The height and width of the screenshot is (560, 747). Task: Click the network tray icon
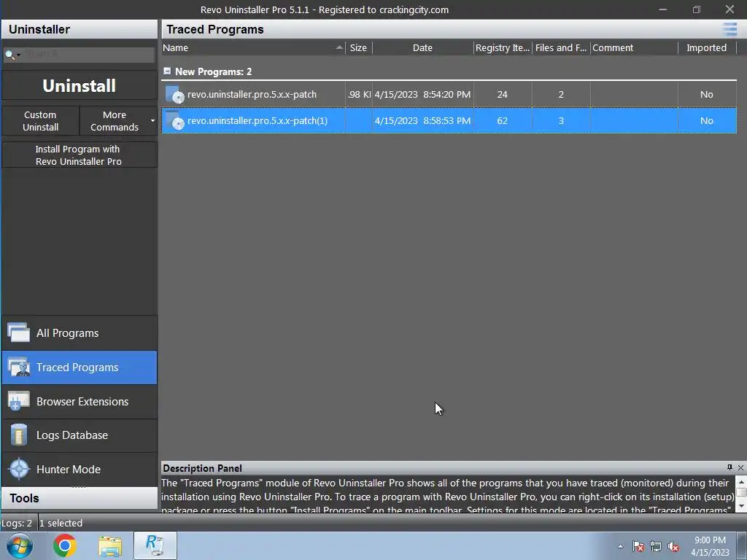[x=656, y=546]
